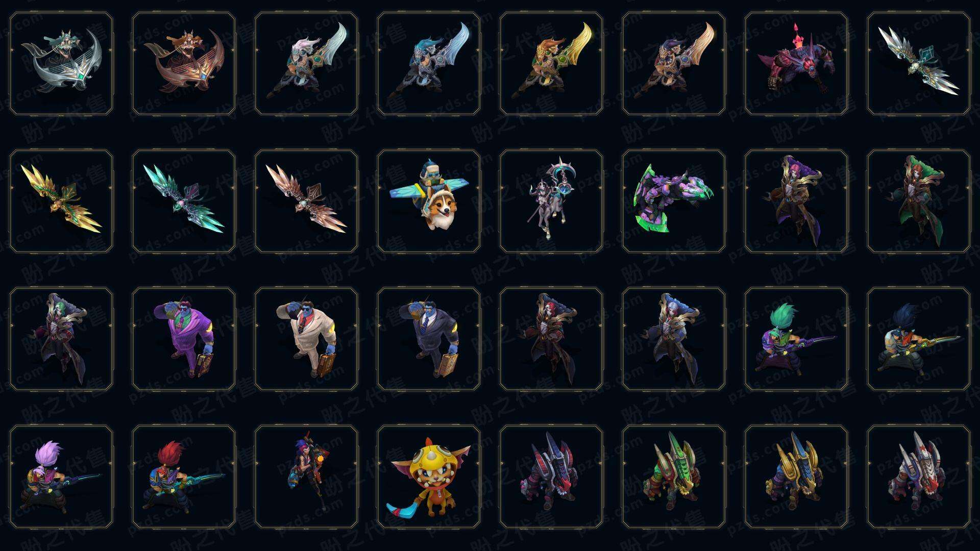Pick the copper winged bird skin
Image resolution: width=980 pixels, height=551 pixels.
306,202
